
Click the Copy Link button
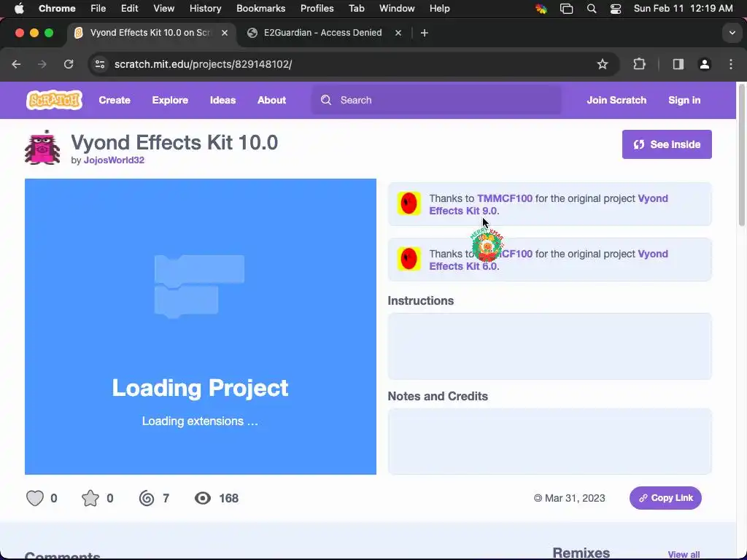[665, 497]
